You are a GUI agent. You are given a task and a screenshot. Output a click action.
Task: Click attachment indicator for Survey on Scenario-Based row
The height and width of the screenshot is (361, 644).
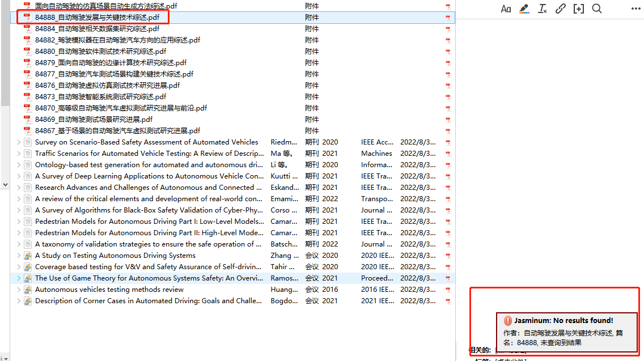448,142
